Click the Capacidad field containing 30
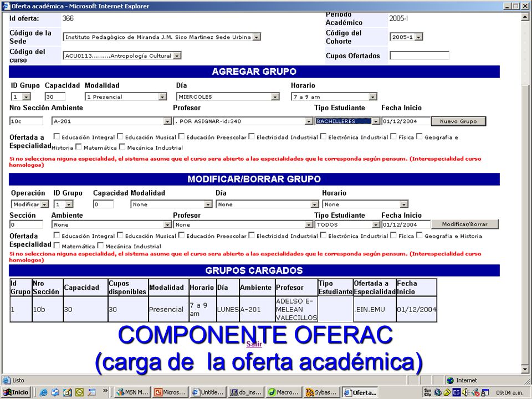The height and width of the screenshot is (399, 532). (x=55, y=96)
